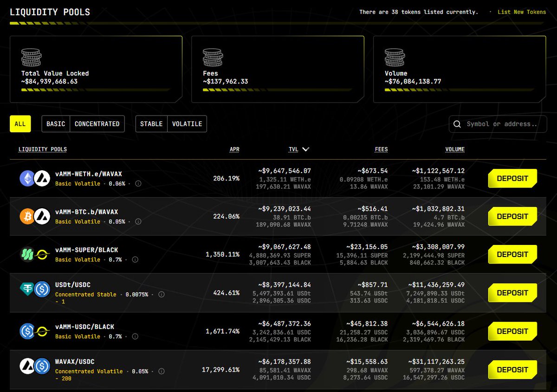Image resolution: width=557 pixels, height=392 pixels.
Task: Click the TVL column header label
Action: coord(293,149)
